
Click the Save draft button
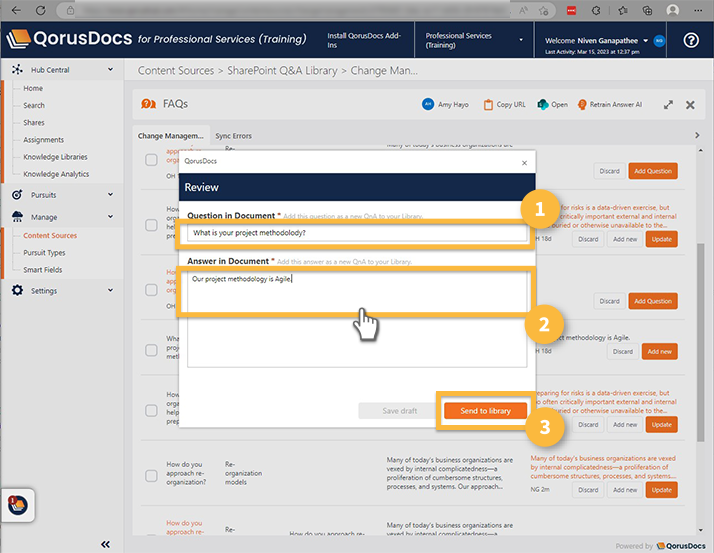point(399,410)
